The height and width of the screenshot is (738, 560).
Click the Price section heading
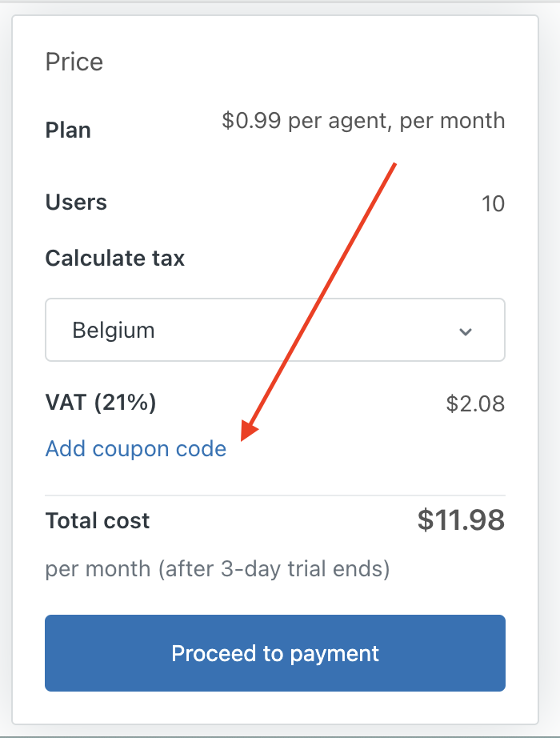74,62
